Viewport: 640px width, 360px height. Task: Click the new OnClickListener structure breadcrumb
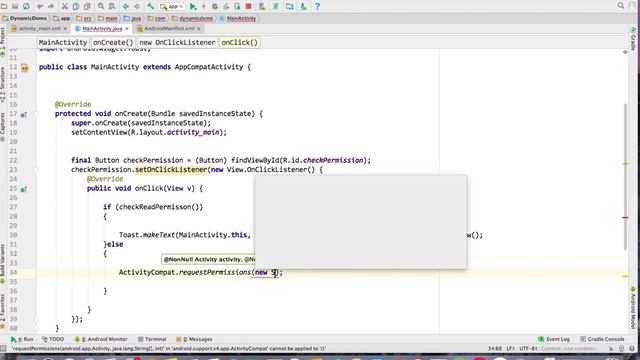point(177,42)
